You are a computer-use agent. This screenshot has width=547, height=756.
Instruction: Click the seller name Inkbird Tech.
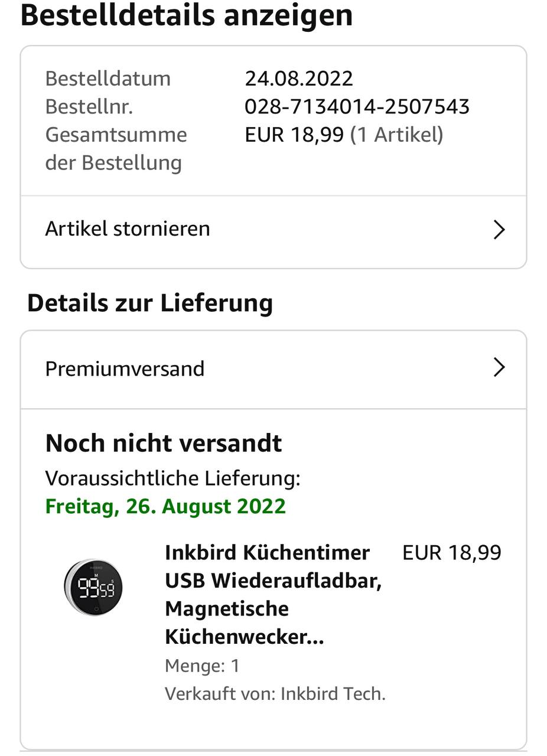click(x=333, y=693)
